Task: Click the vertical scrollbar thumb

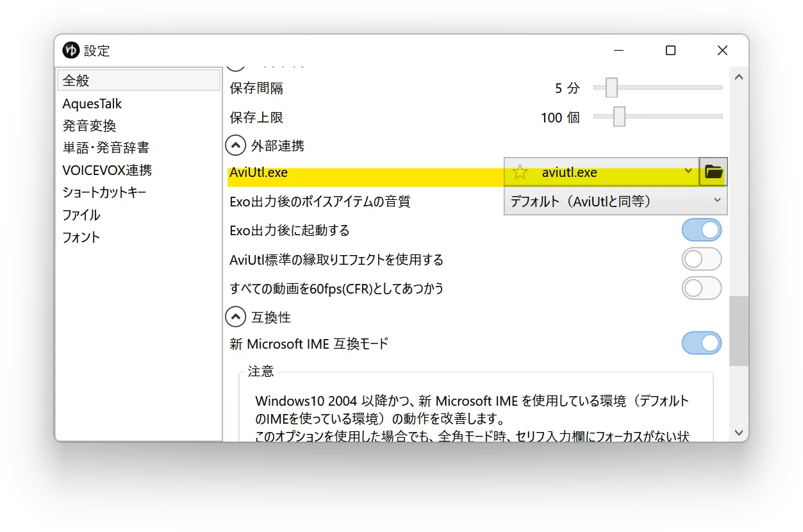Action: 738,331
